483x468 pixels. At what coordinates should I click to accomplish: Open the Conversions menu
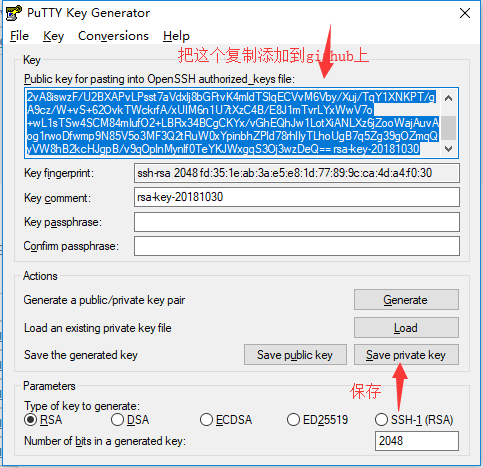click(113, 36)
